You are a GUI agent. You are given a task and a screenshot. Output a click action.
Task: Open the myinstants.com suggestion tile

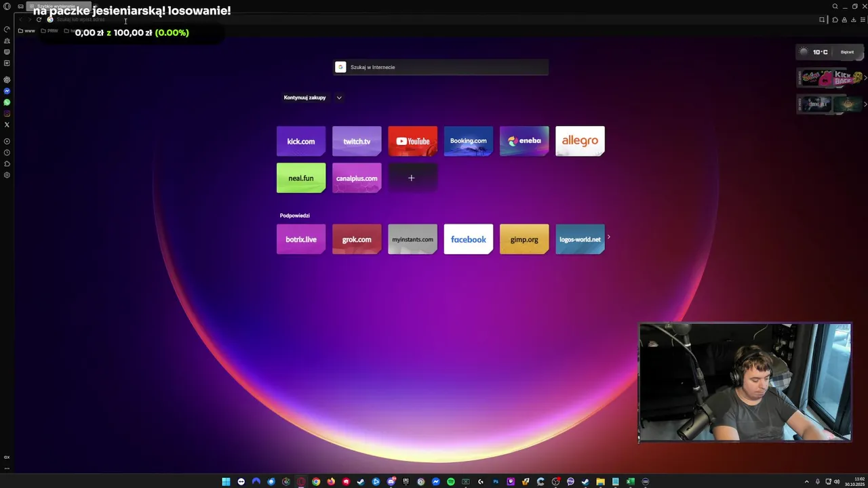(x=412, y=239)
